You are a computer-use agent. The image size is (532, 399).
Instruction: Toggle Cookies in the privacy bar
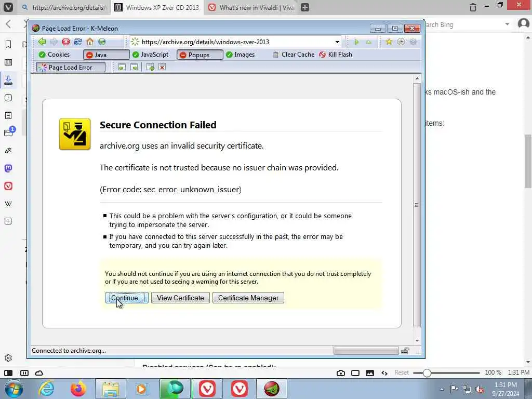pyautogui.click(x=54, y=55)
